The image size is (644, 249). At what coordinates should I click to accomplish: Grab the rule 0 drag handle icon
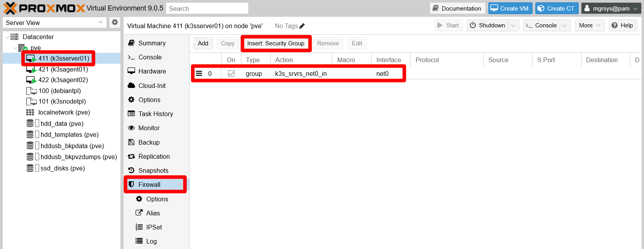coord(199,73)
